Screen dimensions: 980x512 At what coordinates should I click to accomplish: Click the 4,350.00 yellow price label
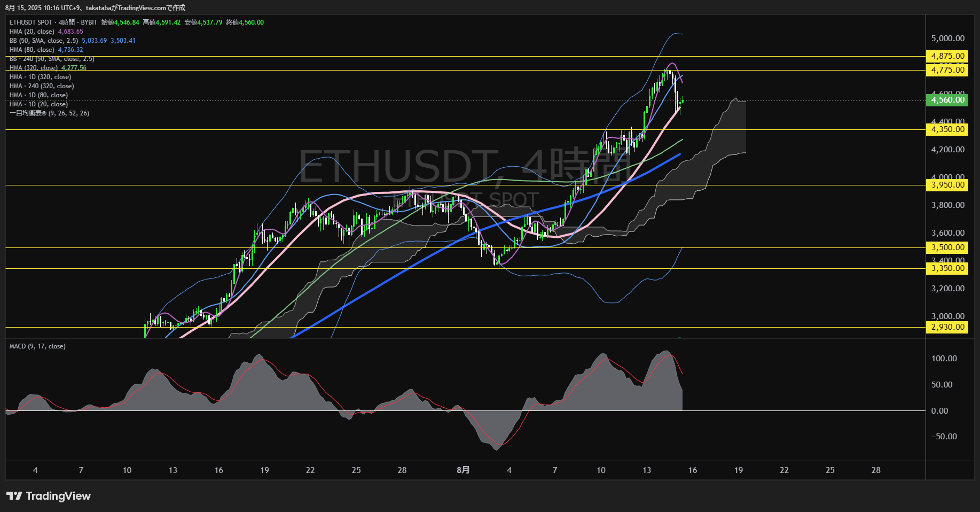point(947,129)
